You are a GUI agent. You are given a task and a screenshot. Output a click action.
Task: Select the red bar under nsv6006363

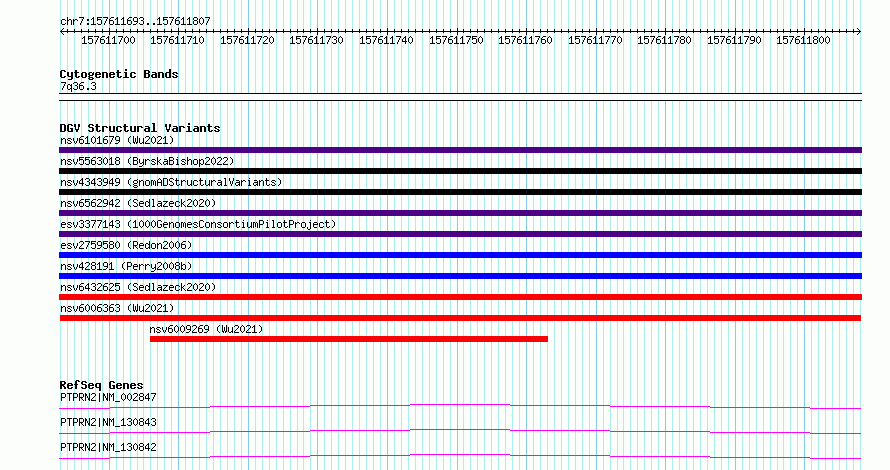tap(460, 318)
